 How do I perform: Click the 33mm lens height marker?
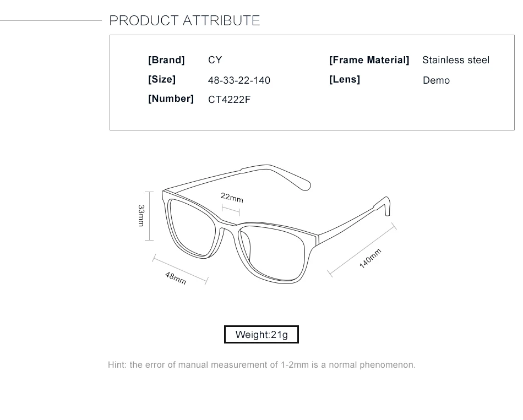141,216
